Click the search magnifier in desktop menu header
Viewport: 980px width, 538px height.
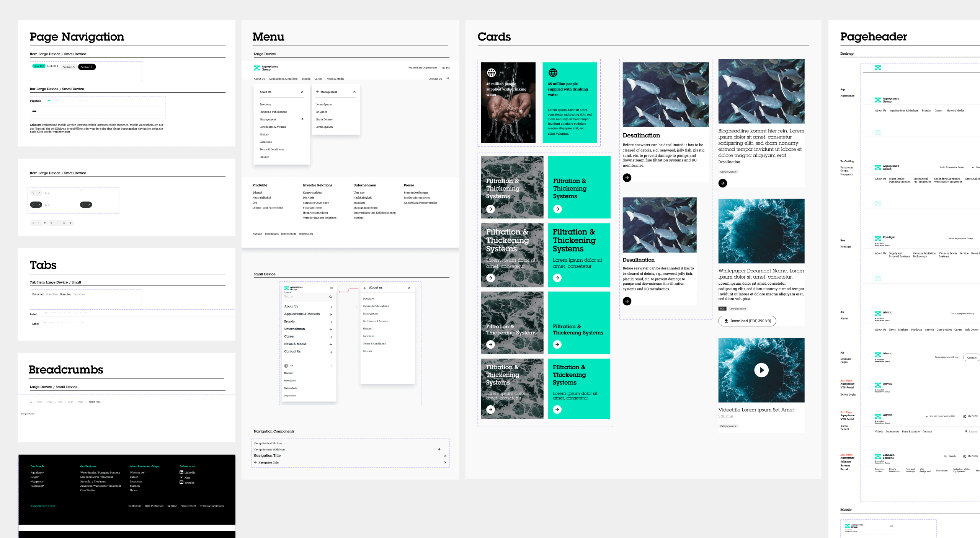[x=448, y=78]
